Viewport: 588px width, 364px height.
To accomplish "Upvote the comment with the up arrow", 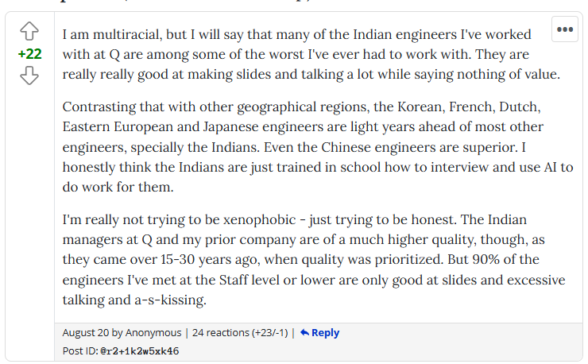I will pyautogui.click(x=29, y=32).
